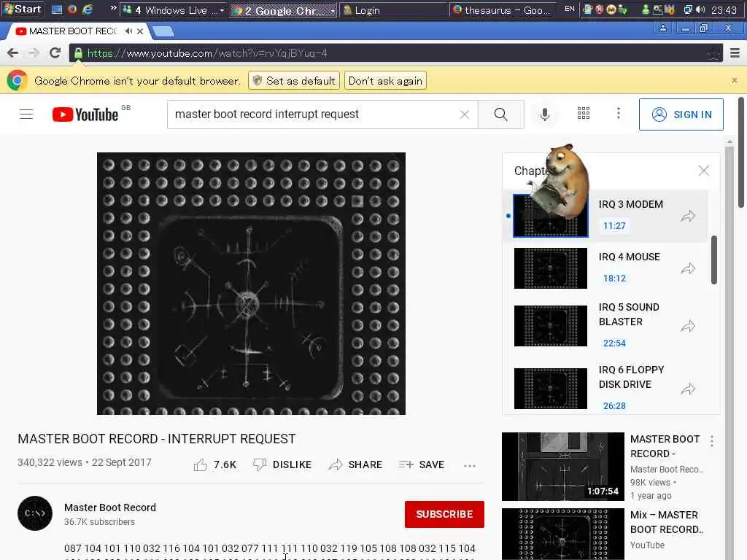The image size is (747, 560).
Task: Close the Chapters panel
Action: point(704,171)
